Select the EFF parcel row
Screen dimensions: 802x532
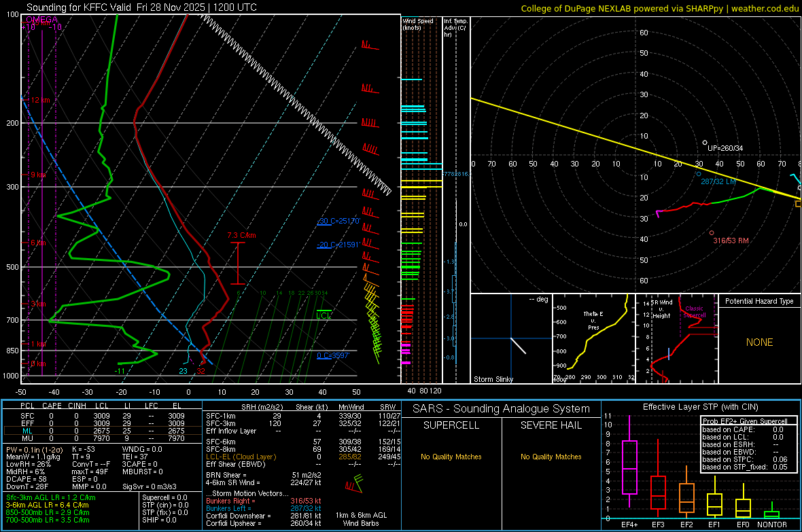coord(103,423)
